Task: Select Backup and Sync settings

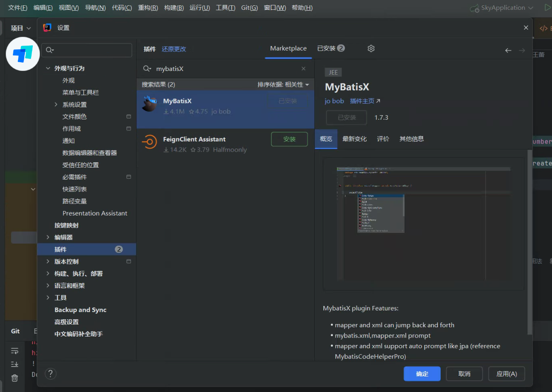Action: [x=80, y=310]
